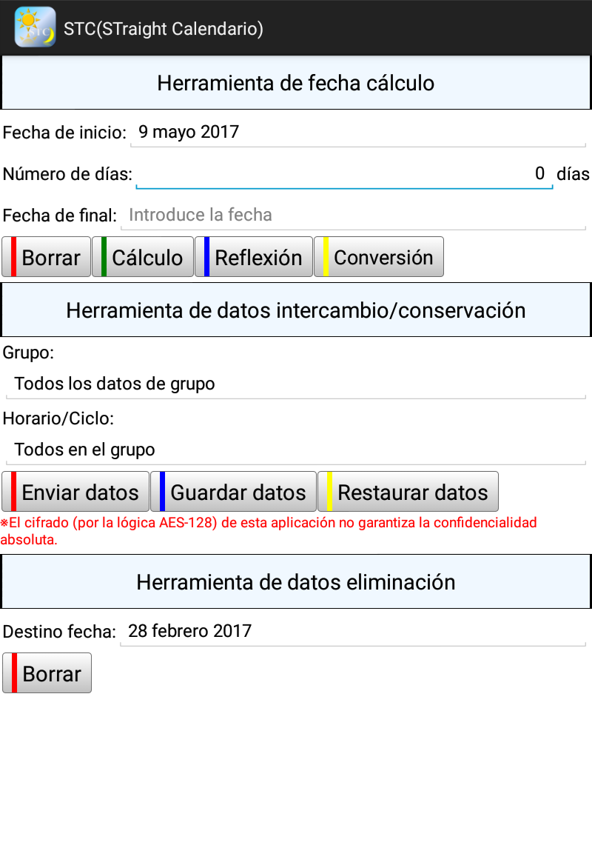
Task: Tap the STC app sun-moon icon
Action: [x=35, y=27]
